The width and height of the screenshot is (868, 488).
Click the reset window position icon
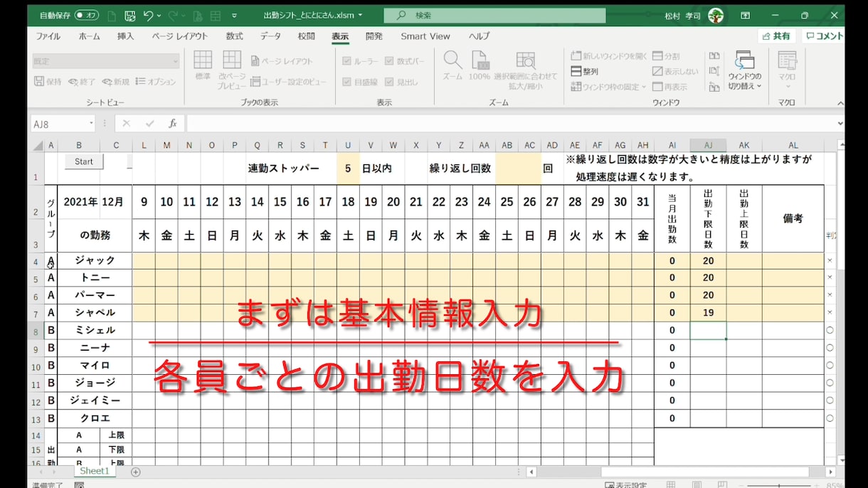pos(714,87)
